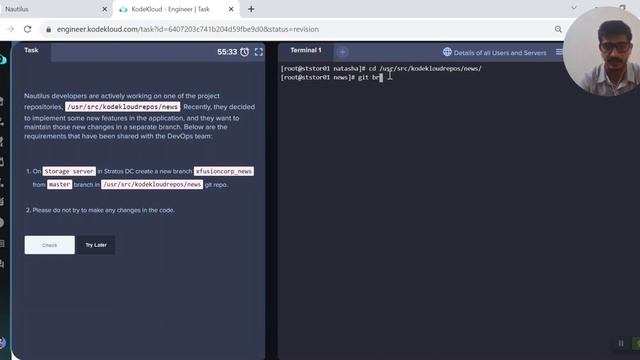Add a new terminal with plus icon

coord(342,52)
